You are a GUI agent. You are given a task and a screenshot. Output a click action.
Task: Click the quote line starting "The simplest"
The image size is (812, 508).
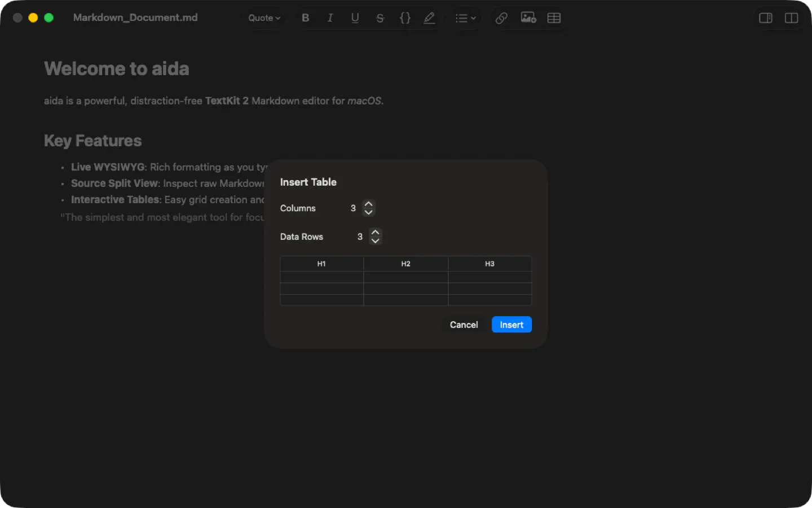coord(162,217)
